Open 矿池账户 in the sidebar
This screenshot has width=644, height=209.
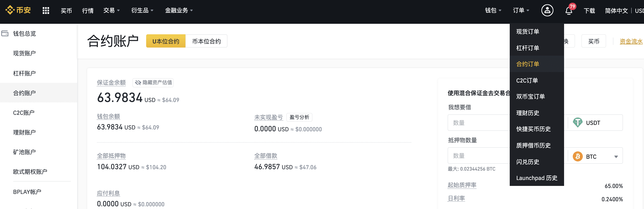[39, 152]
